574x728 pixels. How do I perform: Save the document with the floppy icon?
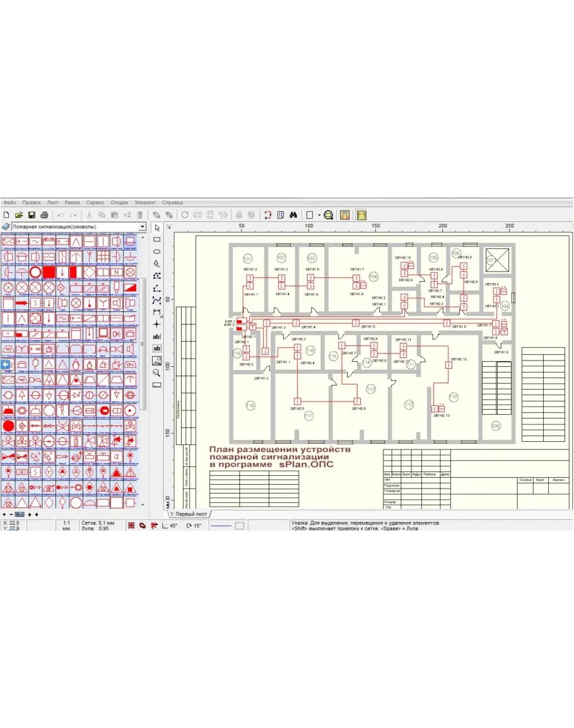click(x=32, y=215)
